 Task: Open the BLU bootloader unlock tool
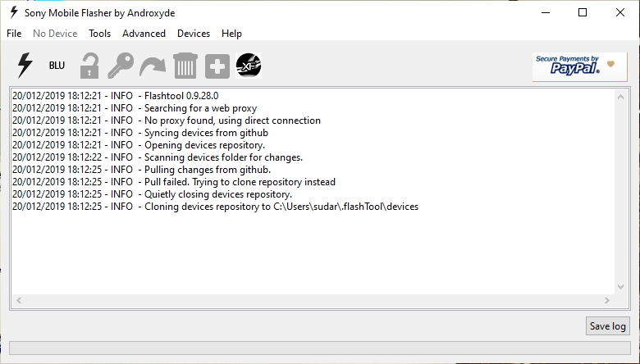pos(57,66)
